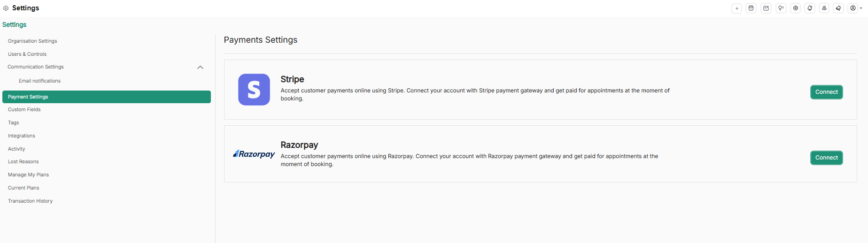This screenshot has height=243, width=868.
Task: Click the Stripe logo icon
Action: [254, 90]
